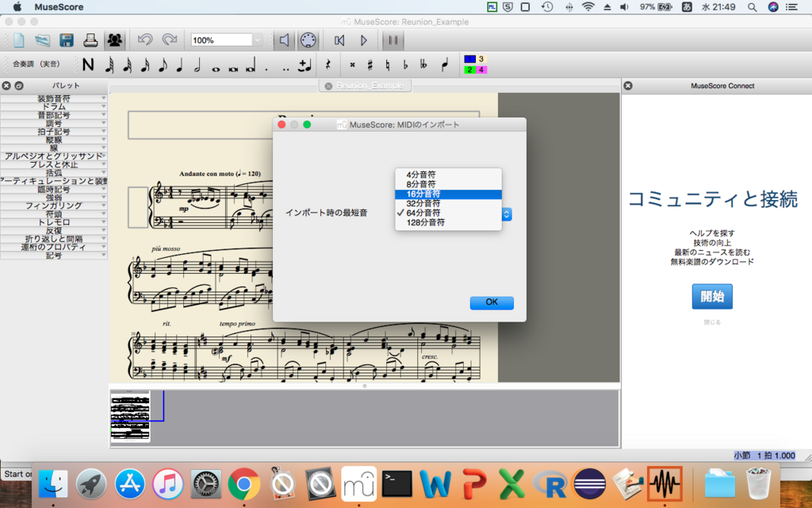Expand the トレモロ palette
Viewport: 812px width, 508px height.
click(54, 222)
